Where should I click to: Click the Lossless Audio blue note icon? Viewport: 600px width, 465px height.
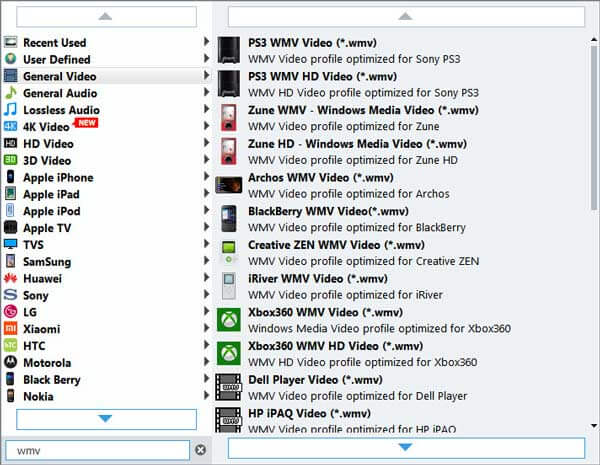coord(10,109)
